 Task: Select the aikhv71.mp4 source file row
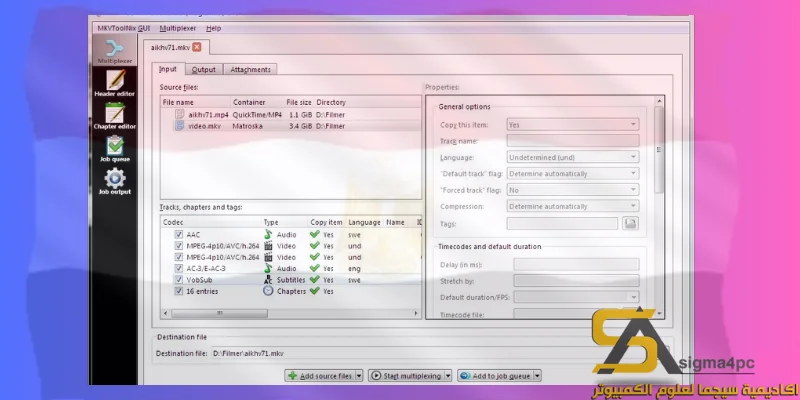(291, 115)
